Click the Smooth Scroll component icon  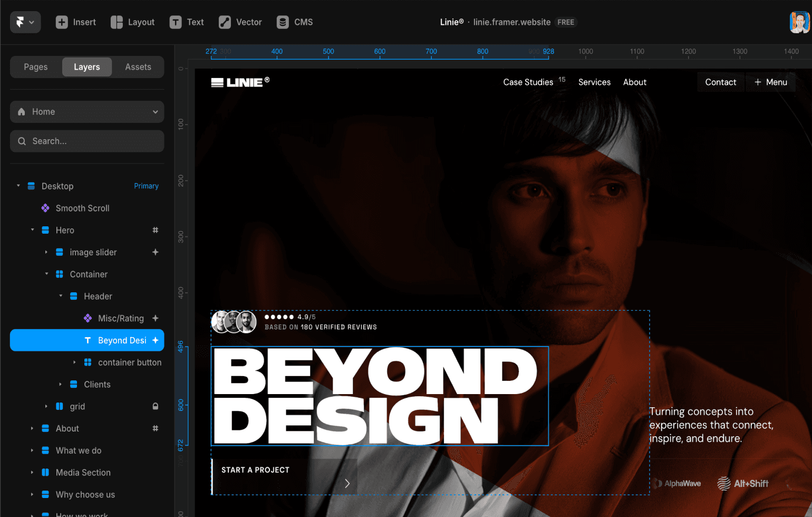coord(45,208)
